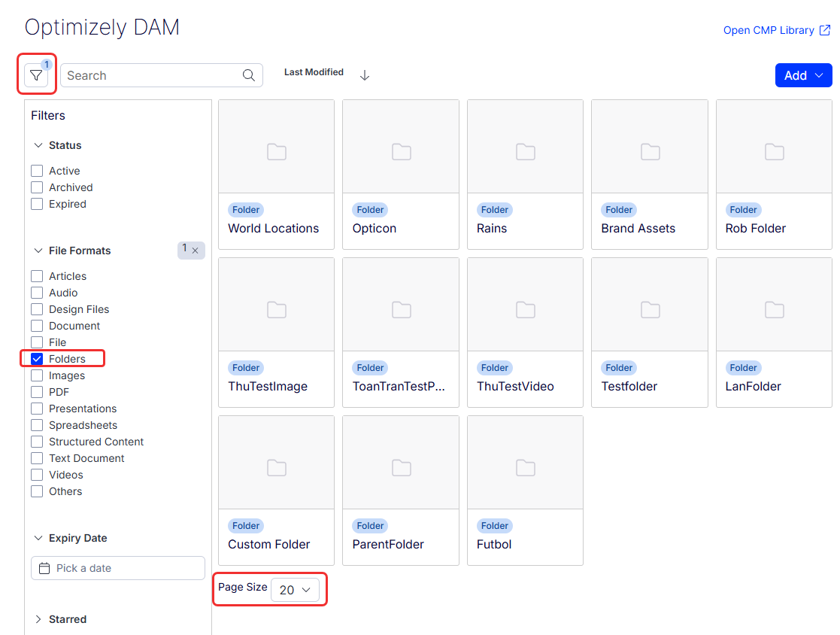
Task: Open the World Locations folder thumbnail icon
Action: pos(277,152)
